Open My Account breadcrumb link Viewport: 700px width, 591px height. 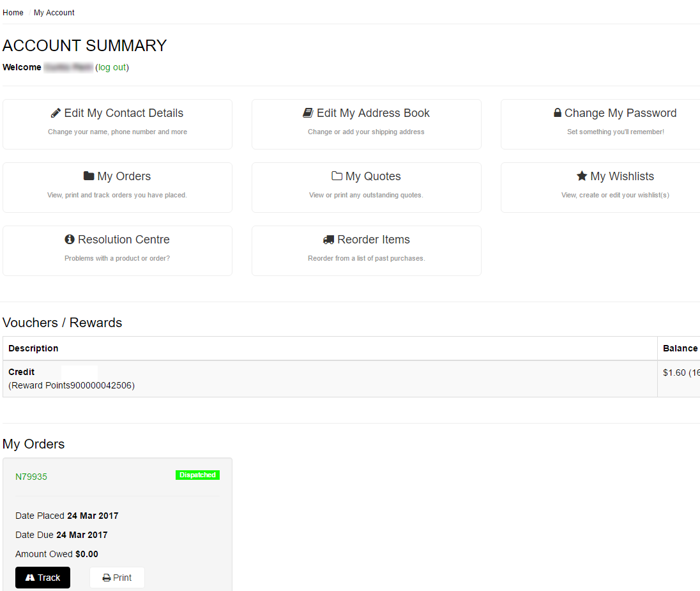point(54,13)
